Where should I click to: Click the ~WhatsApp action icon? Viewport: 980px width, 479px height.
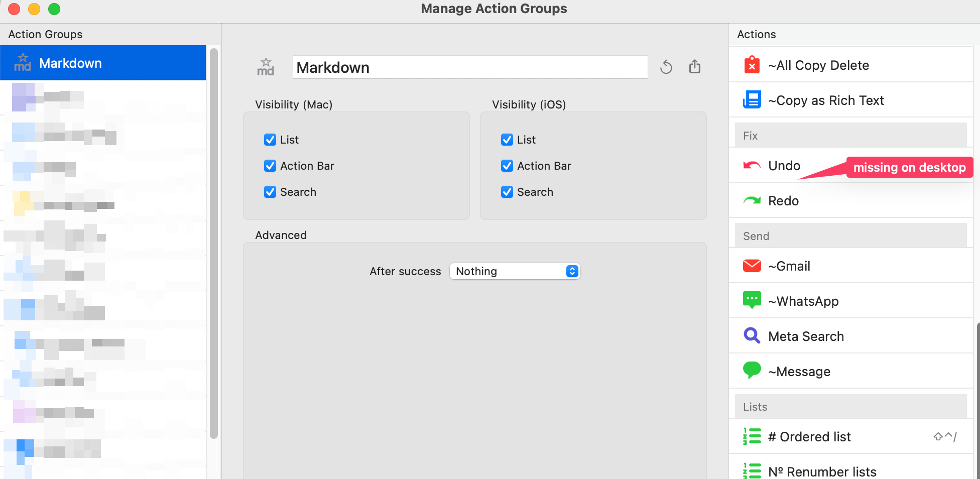752,300
